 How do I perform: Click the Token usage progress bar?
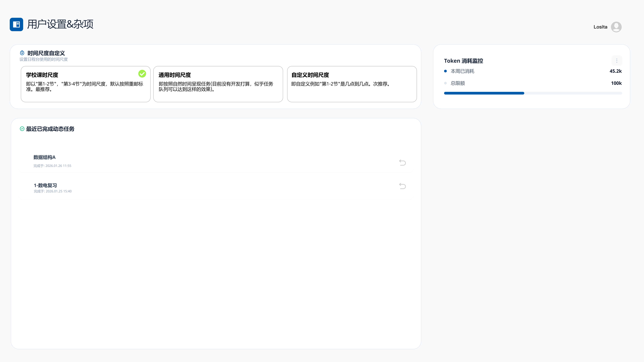(533, 93)
